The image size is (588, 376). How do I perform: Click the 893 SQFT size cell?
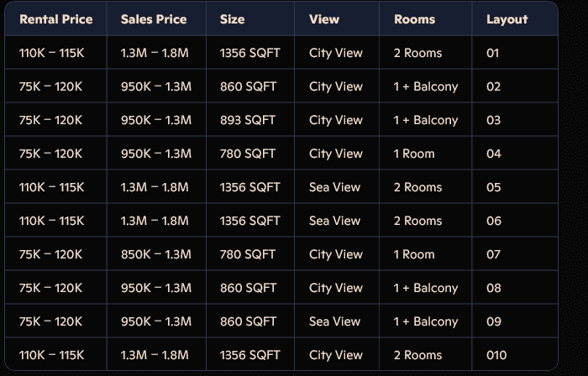(248, 120)
